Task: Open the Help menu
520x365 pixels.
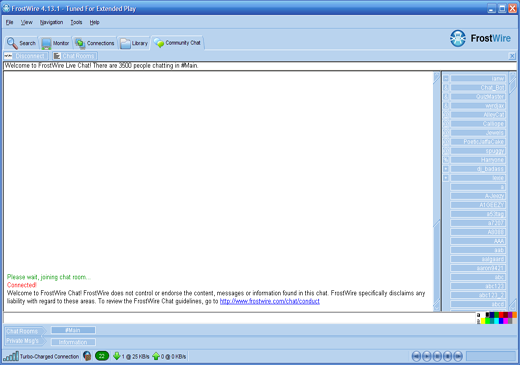Action: click(x=94, y=22)
